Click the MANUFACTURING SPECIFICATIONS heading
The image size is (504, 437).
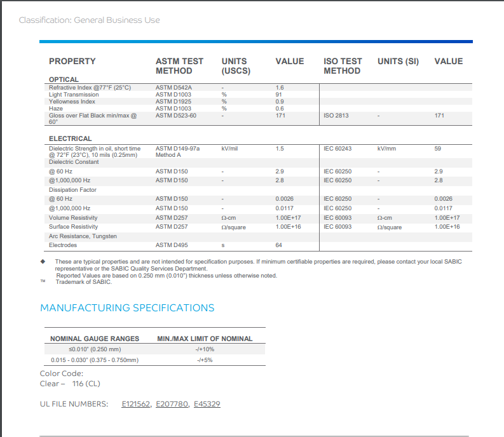[x=127, y=308]
